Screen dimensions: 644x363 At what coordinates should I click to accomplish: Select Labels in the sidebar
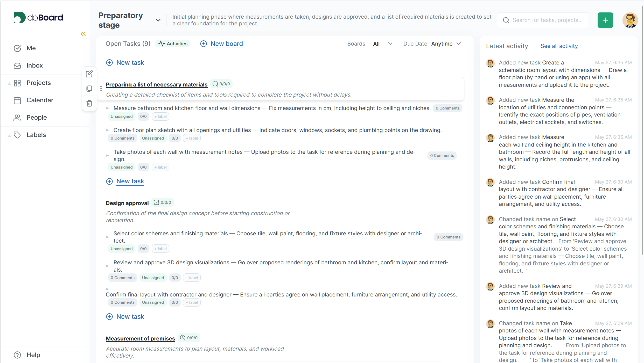(36, 135)
